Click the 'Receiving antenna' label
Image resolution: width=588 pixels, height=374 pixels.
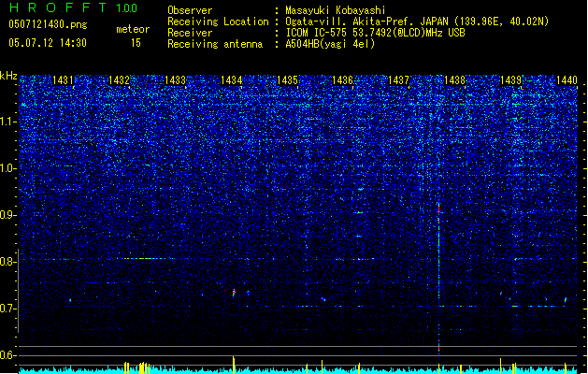pos(215,44)
